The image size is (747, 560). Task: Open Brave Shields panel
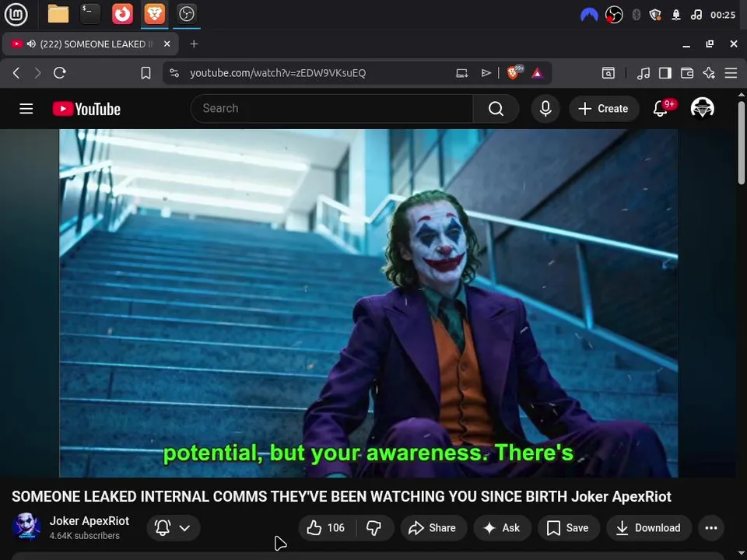click(x=514, y=72)
